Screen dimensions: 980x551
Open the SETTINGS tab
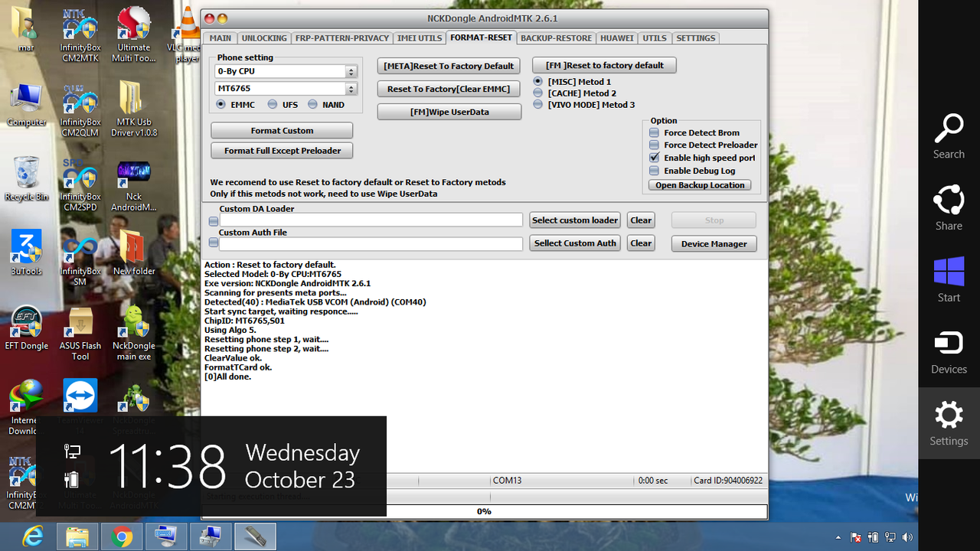click(696, 38)
